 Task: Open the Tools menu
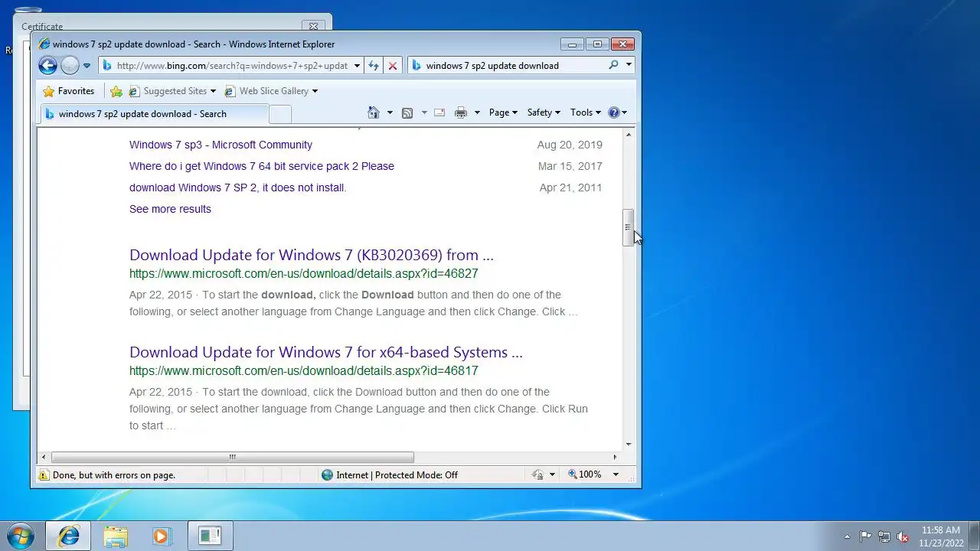(x=586, y=112)
